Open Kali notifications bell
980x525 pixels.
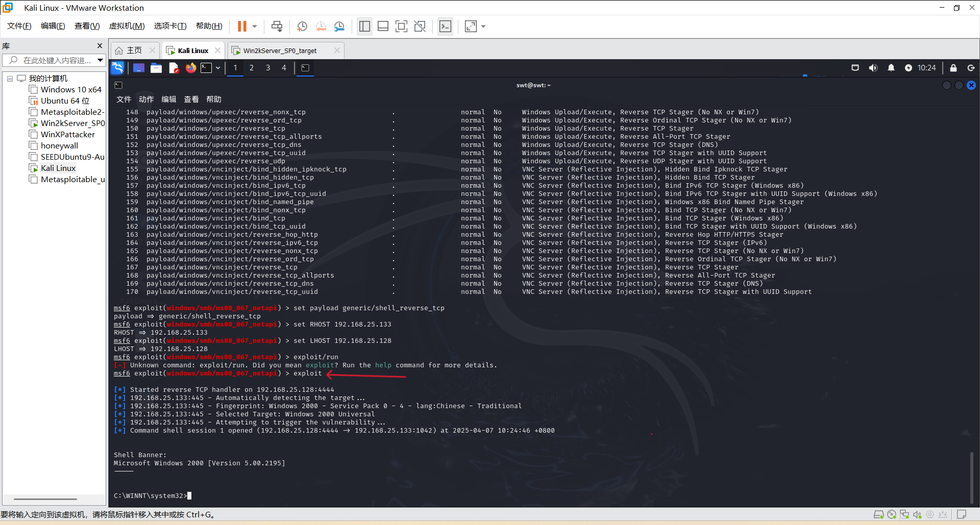[891, 68]
